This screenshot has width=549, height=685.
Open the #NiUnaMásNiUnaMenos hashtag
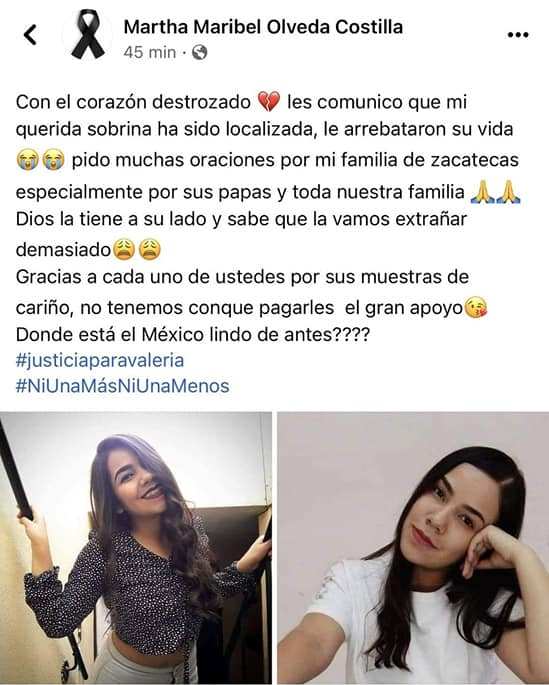click(123, 386)
